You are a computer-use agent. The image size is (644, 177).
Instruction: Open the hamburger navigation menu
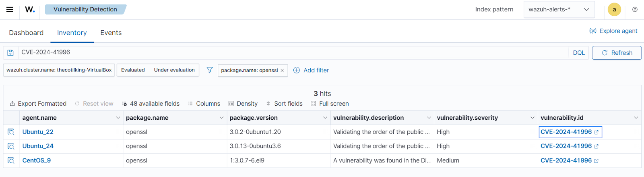tap(10, 9)
